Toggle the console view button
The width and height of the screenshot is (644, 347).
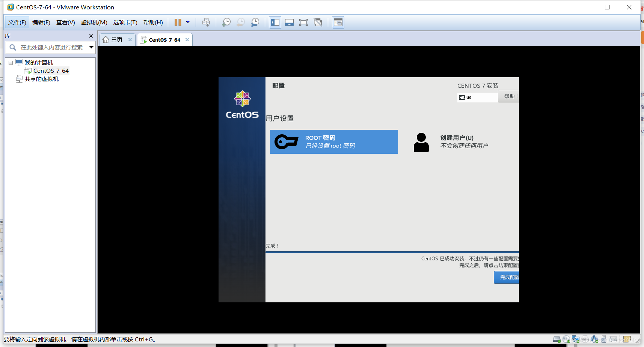tap(338, 23)
